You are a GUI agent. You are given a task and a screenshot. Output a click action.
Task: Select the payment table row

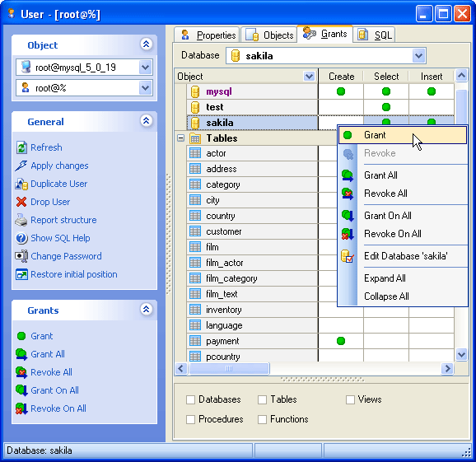[x=252, y=341]
